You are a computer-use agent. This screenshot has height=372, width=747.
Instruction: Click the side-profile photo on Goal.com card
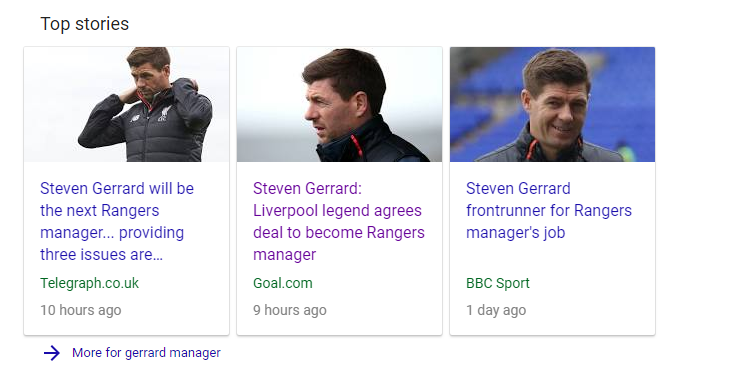click(x=339, y=104)
